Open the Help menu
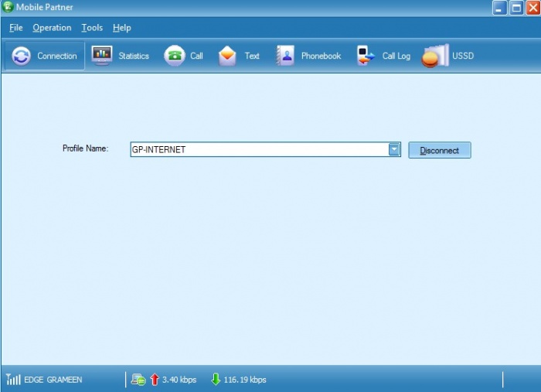Image resolution: width=541 pixels, height=392 pixels. pyautogui.click(x=122, y=28)
